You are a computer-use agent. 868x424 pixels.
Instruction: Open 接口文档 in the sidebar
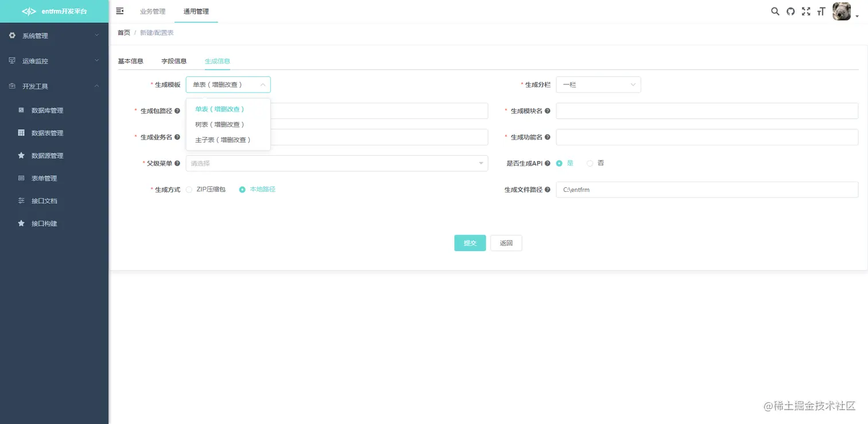coord(54,201)
